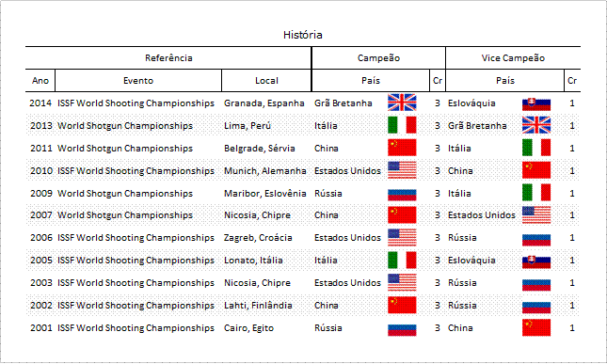The height and width of the screenshot is (364, 607).
Task: Click the Great Britain flag in 2013 runner-up row
Action: [x=536, y=125]
